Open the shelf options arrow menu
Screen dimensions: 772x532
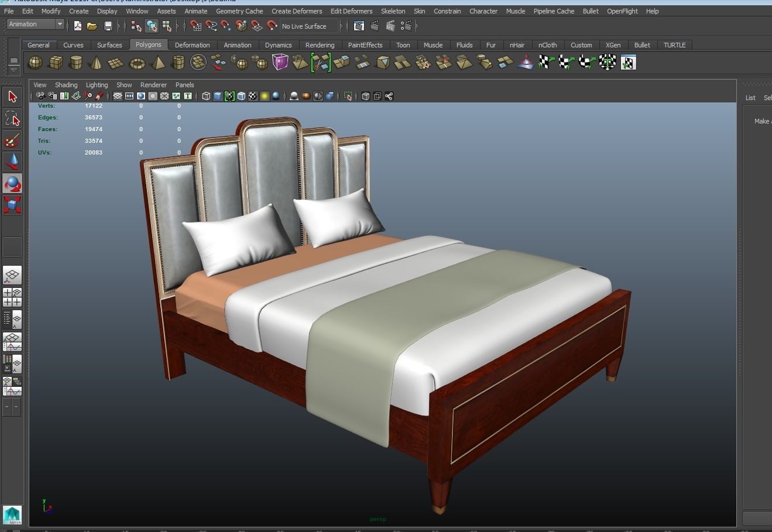coord(13,70)
